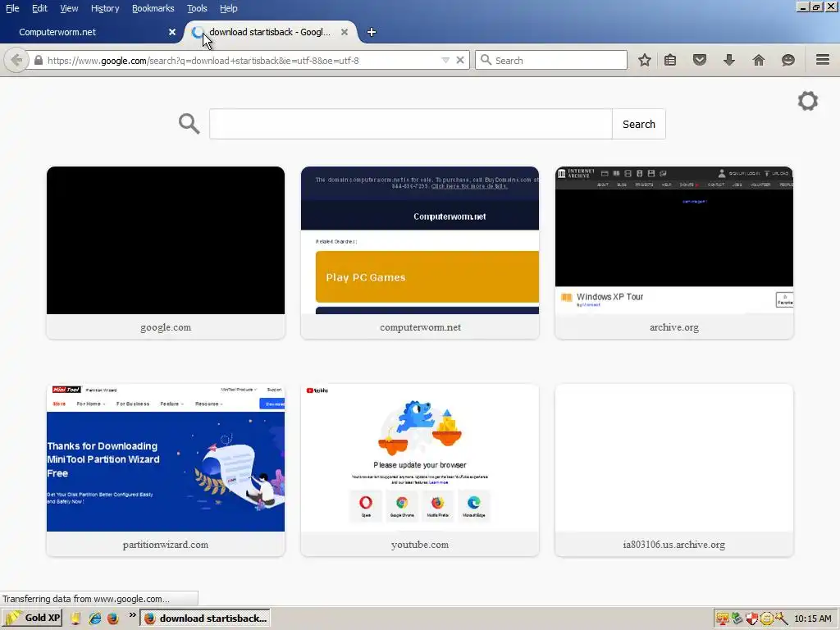The height and width of the screenshot is (630, 840).
Task: Click the page Search button
Action: point(638,124)
